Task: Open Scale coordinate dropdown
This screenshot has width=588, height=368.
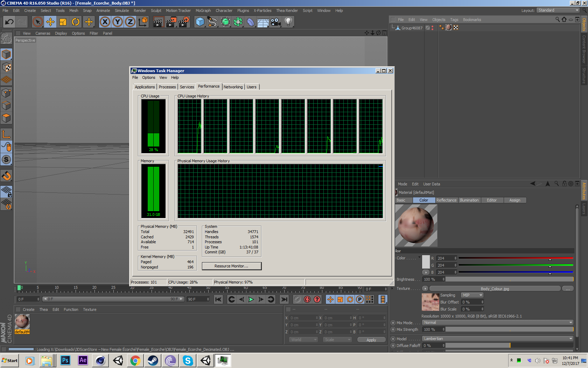Action: [x=337, y=340]
